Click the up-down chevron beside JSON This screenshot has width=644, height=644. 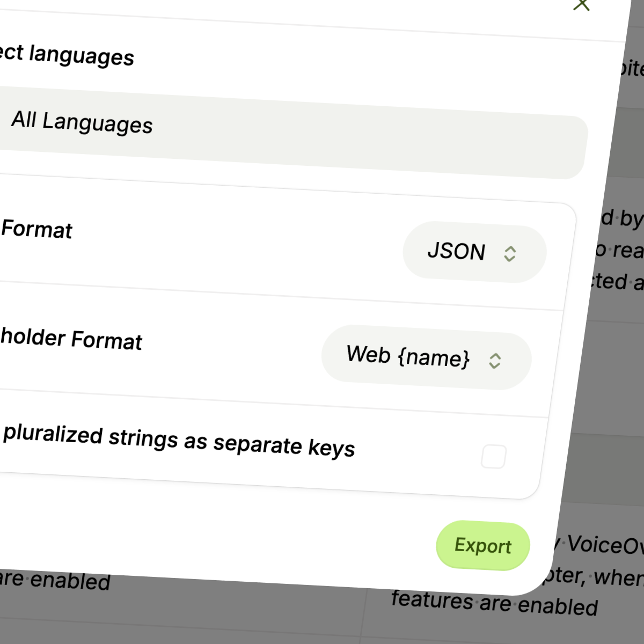(x=510, y=254)
